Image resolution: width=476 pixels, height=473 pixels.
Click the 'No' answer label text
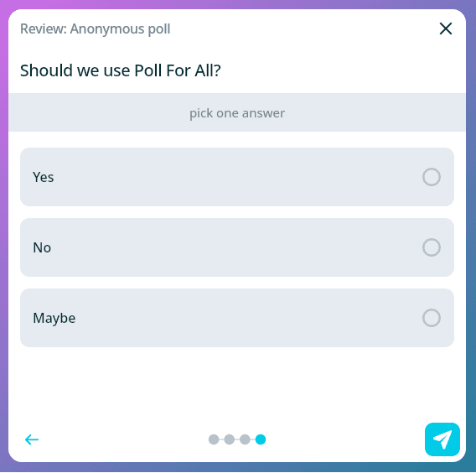coord(42,247)
